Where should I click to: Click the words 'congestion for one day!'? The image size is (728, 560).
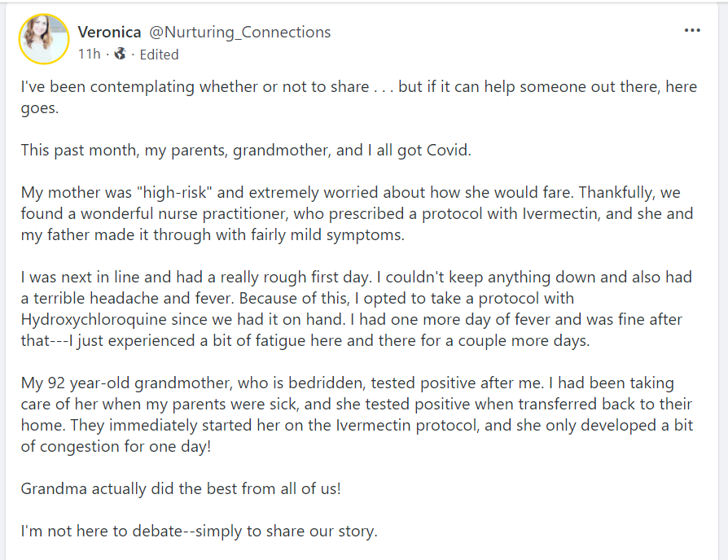tap(125, 447)
